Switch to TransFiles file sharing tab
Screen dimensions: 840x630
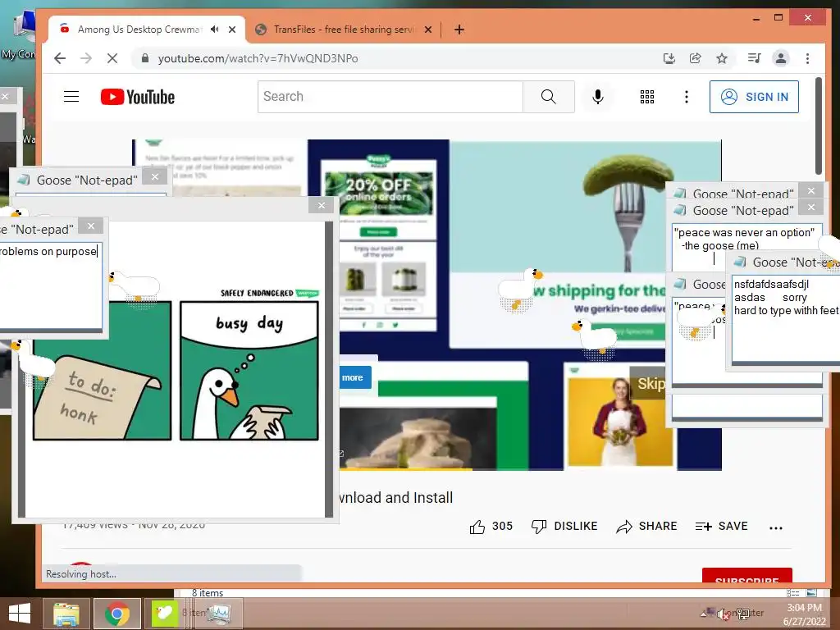click(343, 30)
